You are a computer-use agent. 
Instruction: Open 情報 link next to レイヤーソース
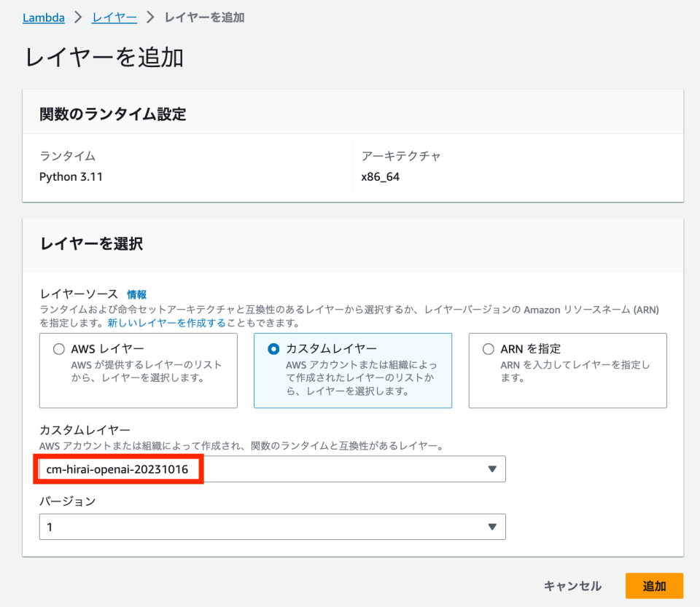[x=136, y=294]
